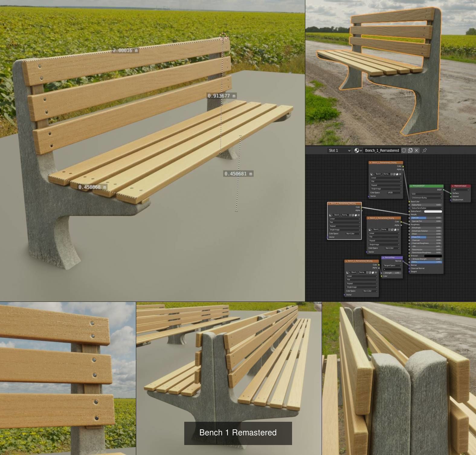The image size is (476, 455).
Task: Click new image icon in Col.png node
Action: coord(394,174)
